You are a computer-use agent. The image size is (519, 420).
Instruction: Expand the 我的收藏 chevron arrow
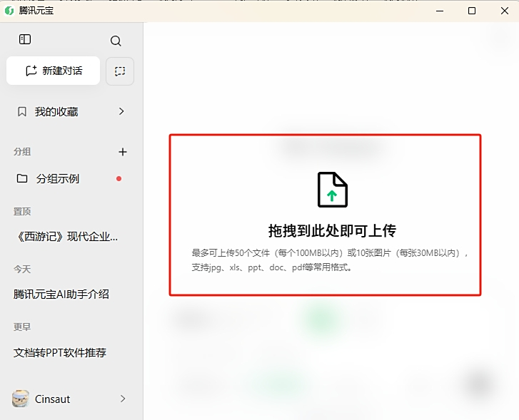121,111
